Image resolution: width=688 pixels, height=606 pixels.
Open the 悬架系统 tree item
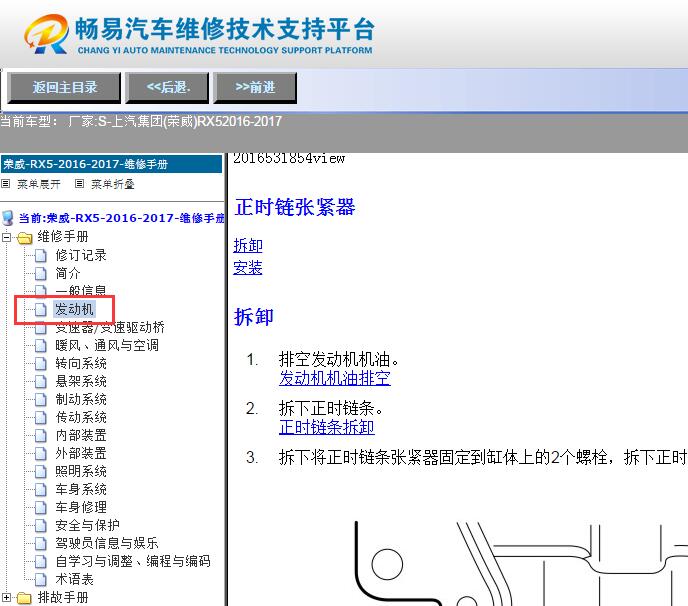pyautogui.click(x=81, y=381)
